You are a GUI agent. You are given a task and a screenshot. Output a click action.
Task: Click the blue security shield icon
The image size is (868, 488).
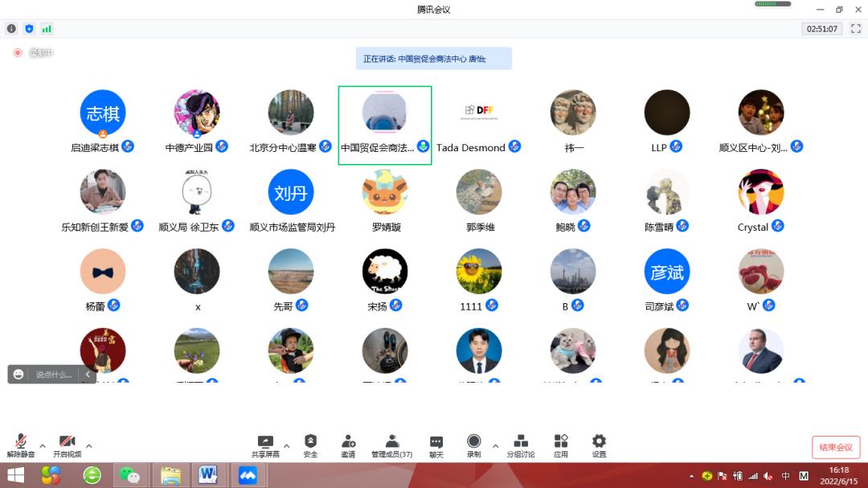[30, 29]
